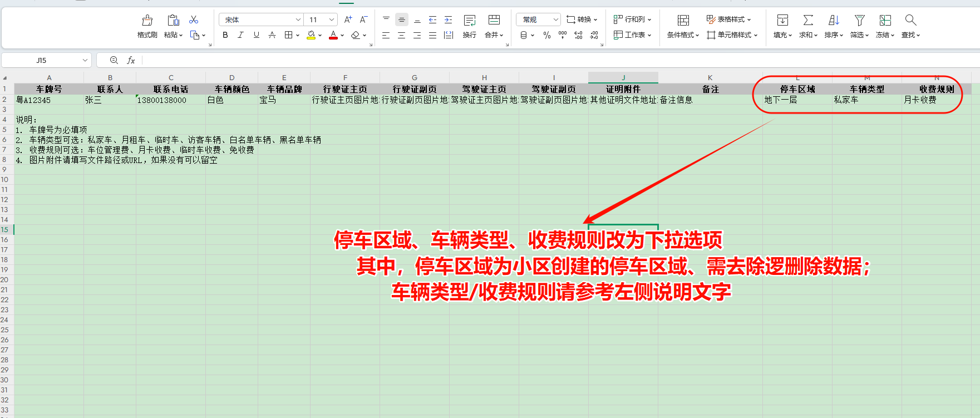Apply red font color
Screen dimensions: 980x418
[x=333, y=35]
